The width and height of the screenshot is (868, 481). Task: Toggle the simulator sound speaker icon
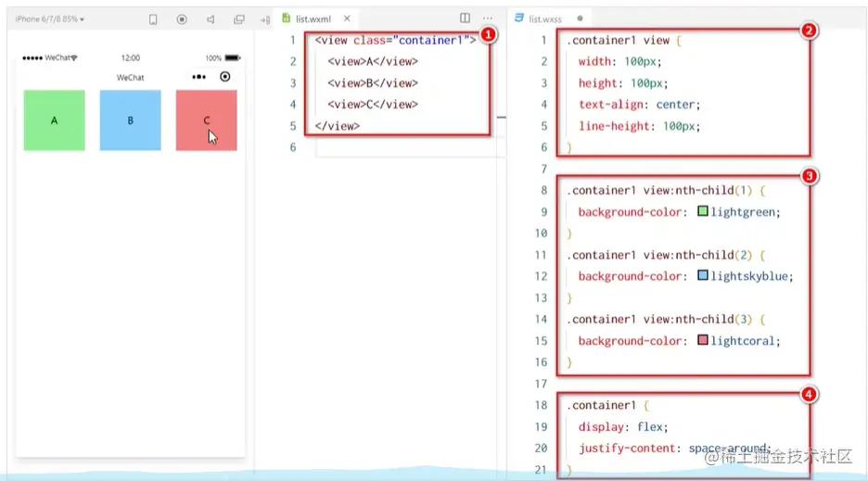(211, 19)
